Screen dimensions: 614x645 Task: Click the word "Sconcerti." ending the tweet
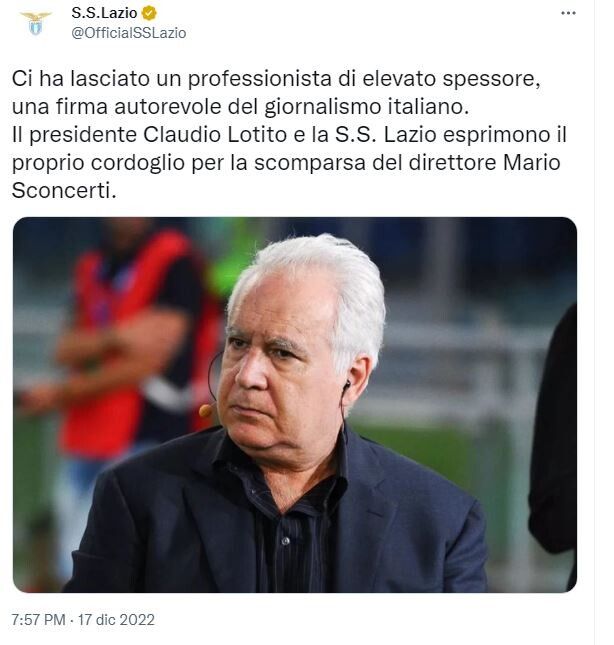point(64,190)
